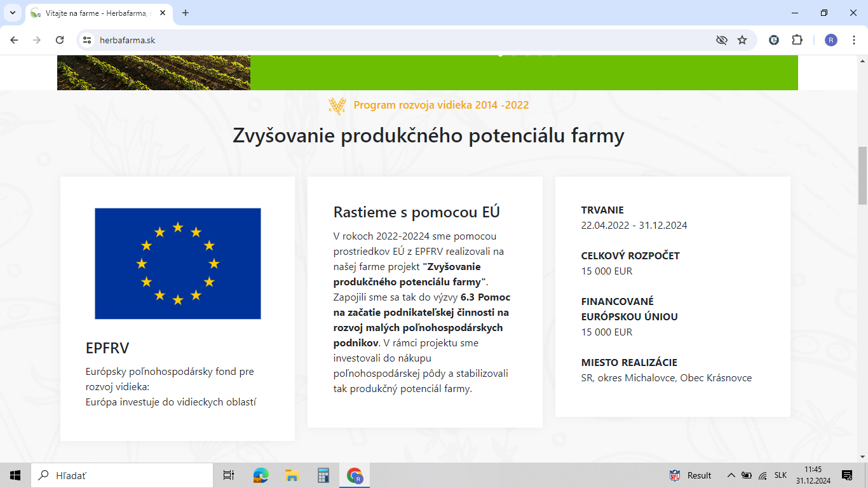Viewport: 868px width, 488px height.
Task: Go forward to next page
Action: click(37, 40)
